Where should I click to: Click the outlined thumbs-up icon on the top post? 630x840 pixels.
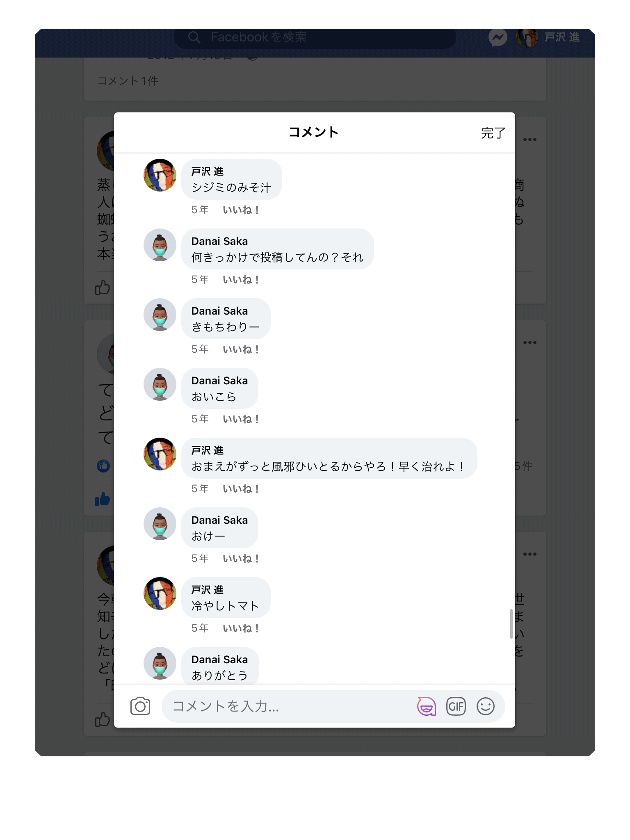point(103,288)
